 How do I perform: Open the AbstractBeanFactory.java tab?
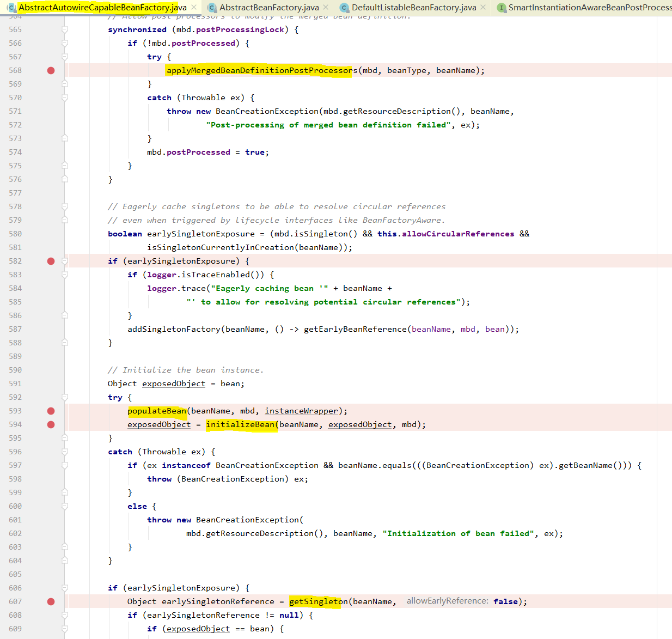click(x=269, y=8)
